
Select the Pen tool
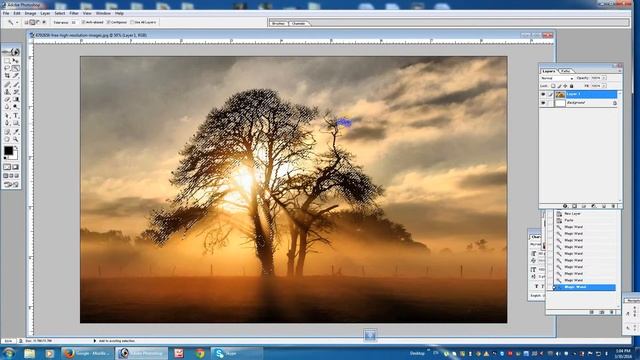tap(7, 123)
